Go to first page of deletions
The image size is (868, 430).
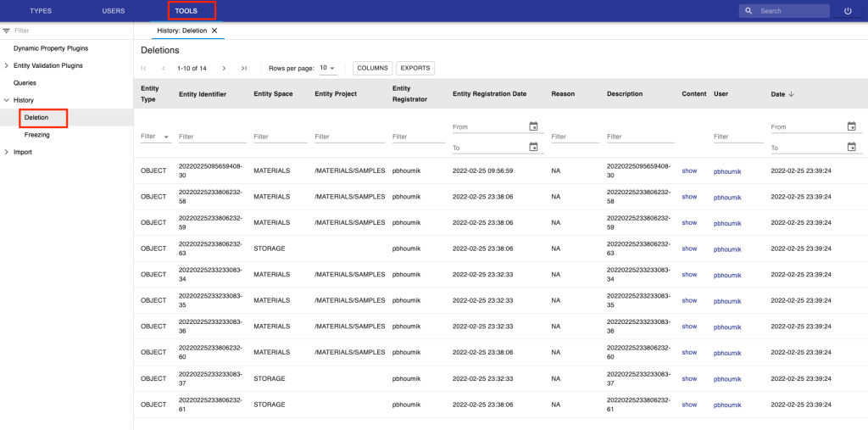coord(144,68)
